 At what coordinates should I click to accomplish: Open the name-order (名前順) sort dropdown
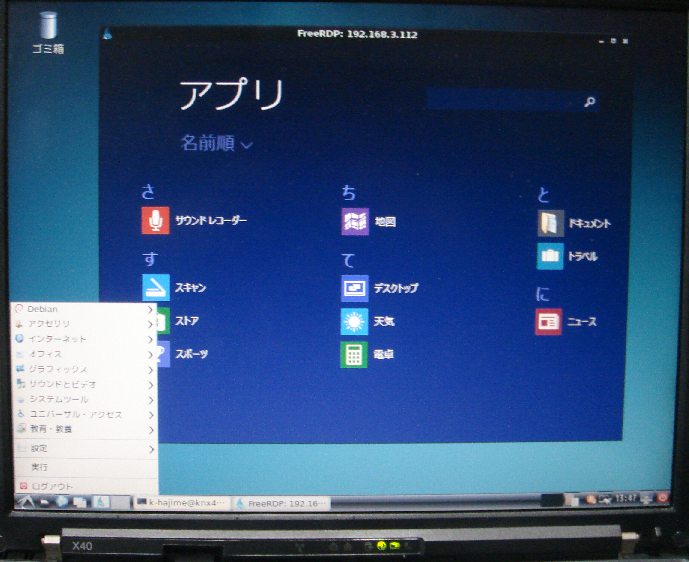tap(217, 143)
